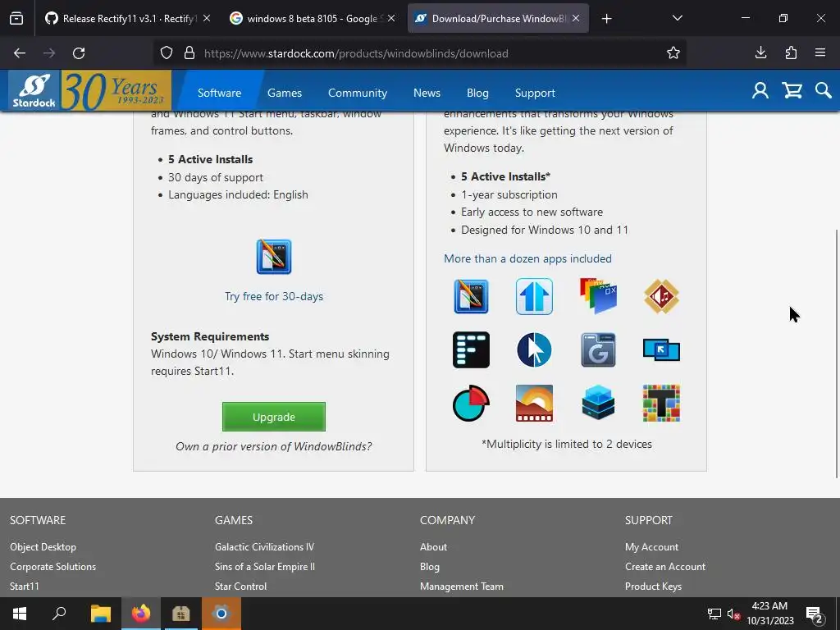Open Galactic Civilizations IV footer link

264,547
